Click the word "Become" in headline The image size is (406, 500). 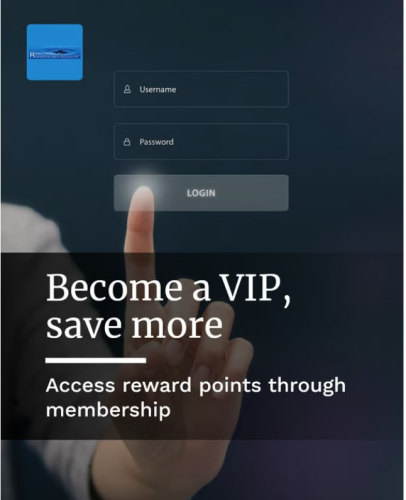coord(114,288)
